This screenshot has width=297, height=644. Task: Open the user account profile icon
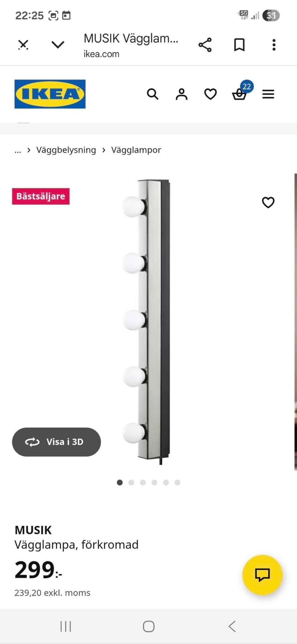(x=182, y=94)
